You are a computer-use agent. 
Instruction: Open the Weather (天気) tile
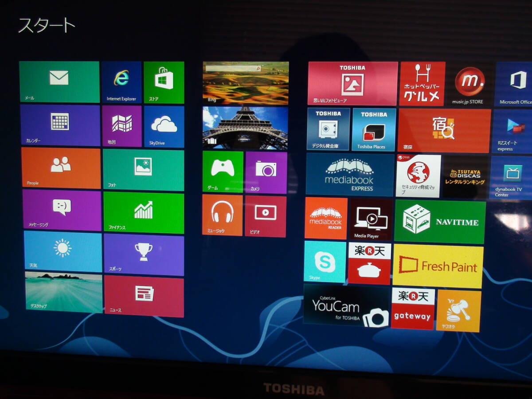63,251
